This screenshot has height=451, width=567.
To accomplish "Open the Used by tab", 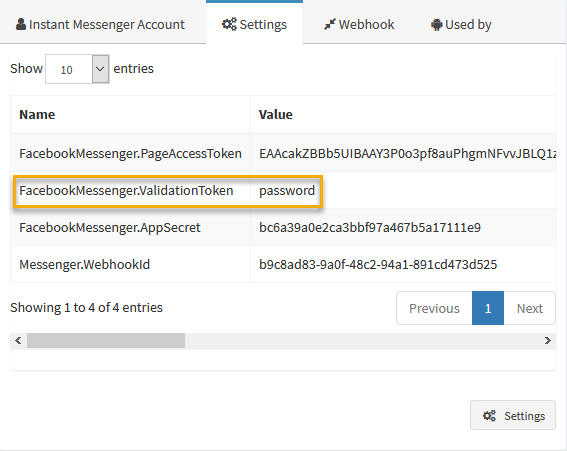I will pos(461,25).
